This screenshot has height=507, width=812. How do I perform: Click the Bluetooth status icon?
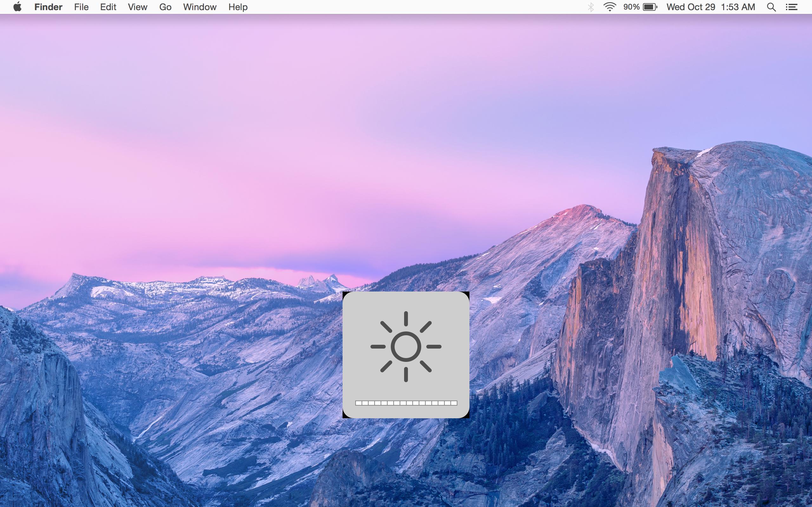coord(591,7)
